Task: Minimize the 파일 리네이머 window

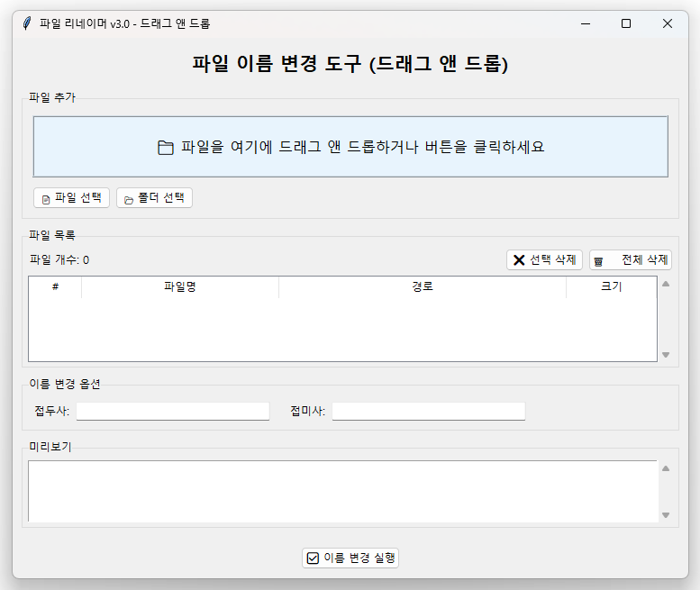Action: 586,23
